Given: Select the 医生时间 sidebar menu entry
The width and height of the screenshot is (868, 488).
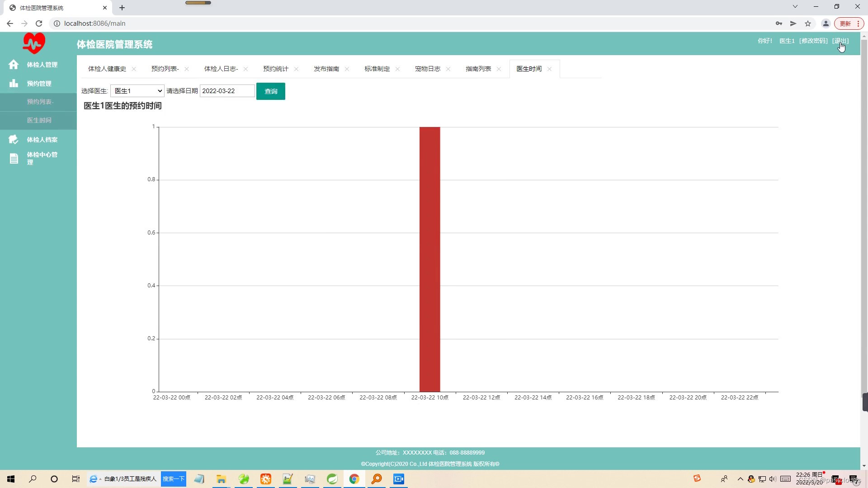Looking at the screenshot, I should coord(39,120).
